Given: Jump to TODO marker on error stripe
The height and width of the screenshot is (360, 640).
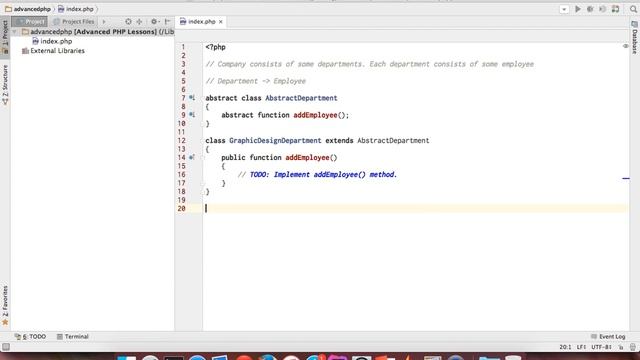Looking at the screenshot, I should pyautogui.click(x=626, y=178).
